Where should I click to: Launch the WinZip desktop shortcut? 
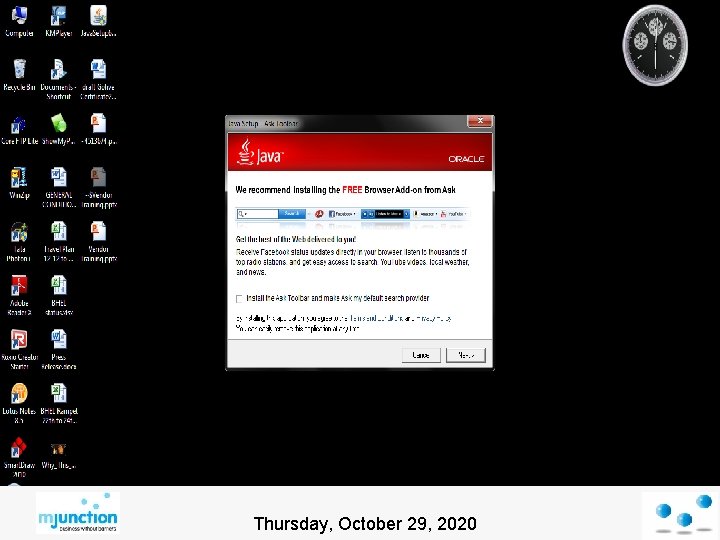(x=19, y=183)
